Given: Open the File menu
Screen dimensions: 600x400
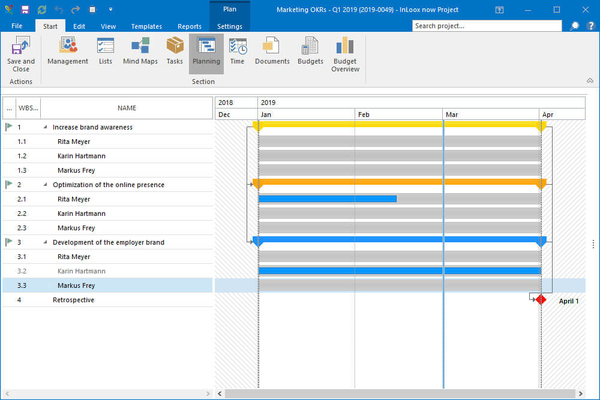Looking at the screenshot, I should click(17, 26).
